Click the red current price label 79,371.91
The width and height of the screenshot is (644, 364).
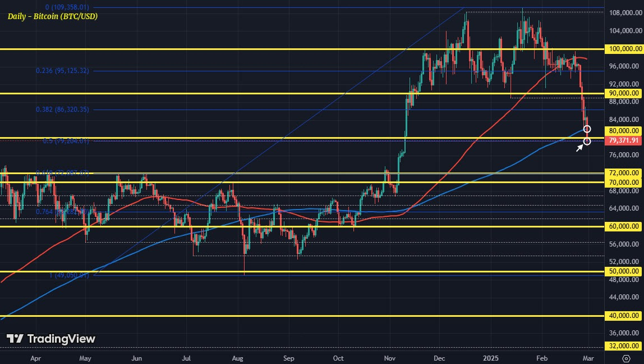point(623,140)
